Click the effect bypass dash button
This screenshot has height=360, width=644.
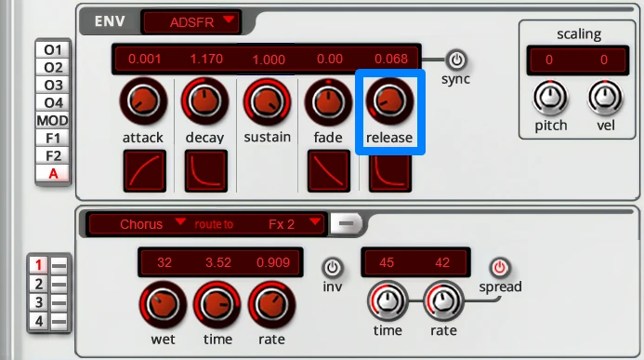pos(347,223)
